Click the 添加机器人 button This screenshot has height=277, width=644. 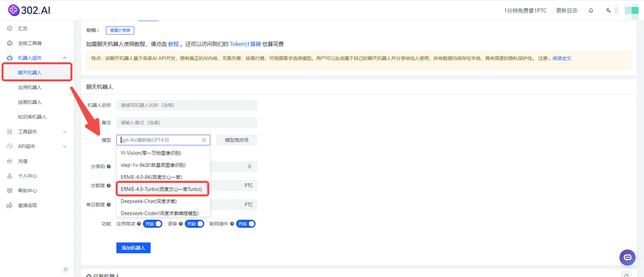[x=133, y=248]
